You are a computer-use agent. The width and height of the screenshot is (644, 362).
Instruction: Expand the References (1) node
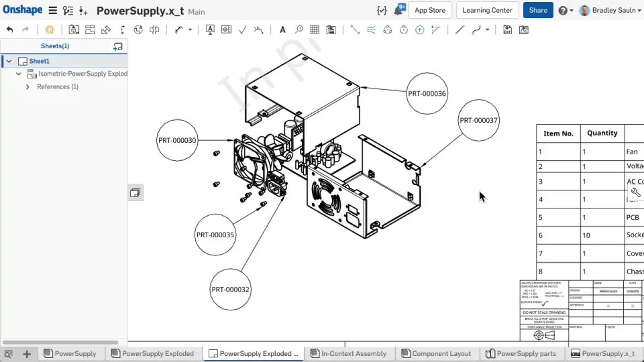pos(28,86)
